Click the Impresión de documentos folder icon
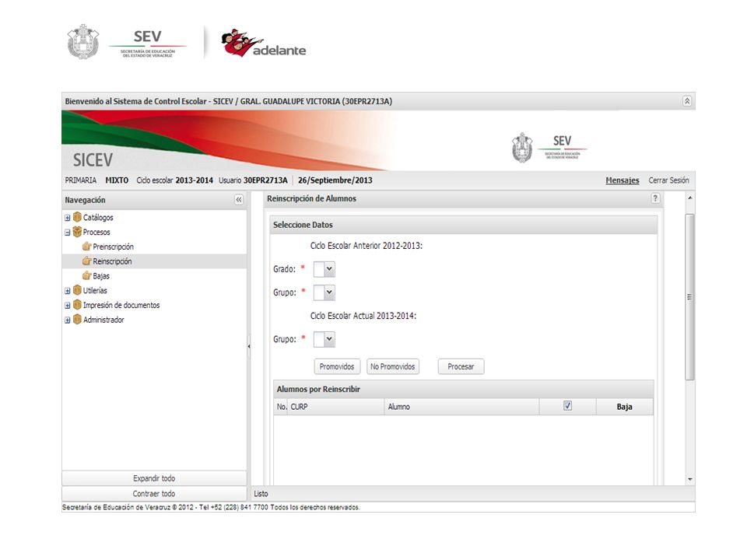Viewport: 747px width, 560px height. pos(77,305)
